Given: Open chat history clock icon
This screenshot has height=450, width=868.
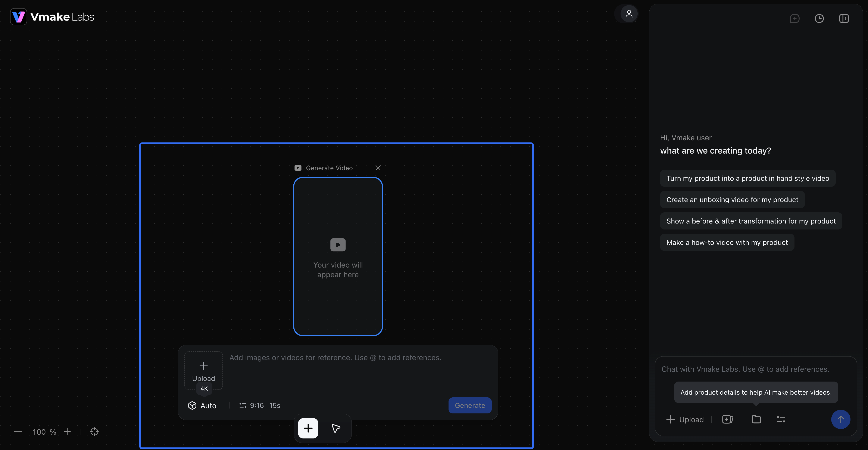Looking at the screenshot, I should coord(819,19).
